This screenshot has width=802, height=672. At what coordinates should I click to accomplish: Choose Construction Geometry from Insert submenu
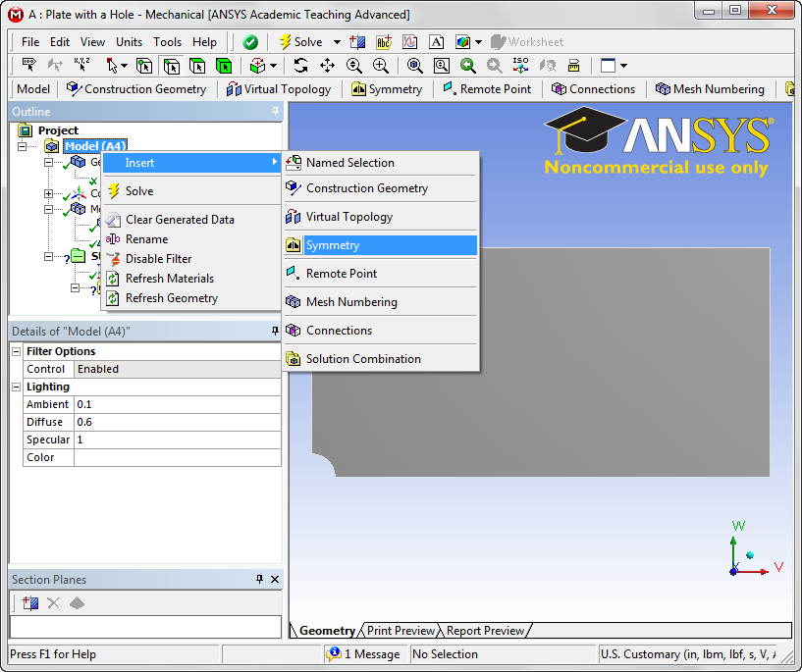(381, 188)
